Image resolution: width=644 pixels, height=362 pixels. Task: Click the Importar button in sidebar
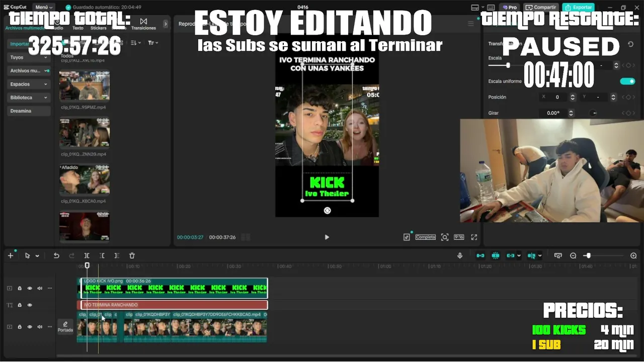pyautogui.click(x=29, y=44)
